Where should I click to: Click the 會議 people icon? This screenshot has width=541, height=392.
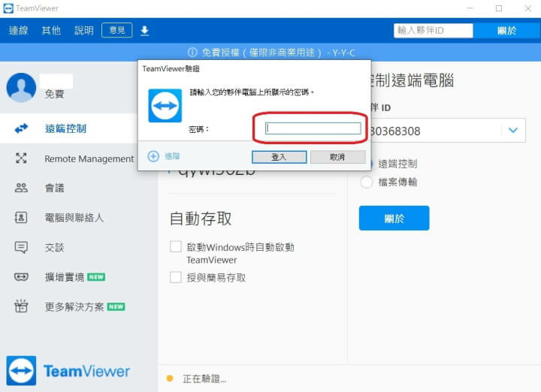[21, 188]
